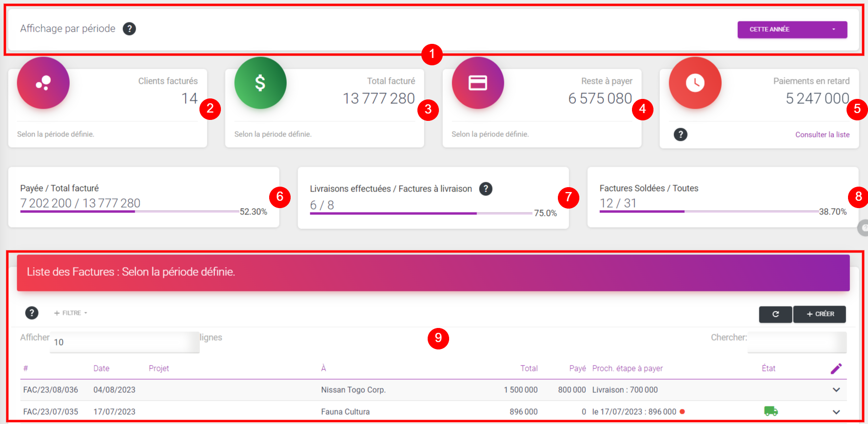The height and width of the screenshot is (424, 868).
Task: Open the CETTE ANNÉE period dropdown
Action: click(x=792, y=29)
